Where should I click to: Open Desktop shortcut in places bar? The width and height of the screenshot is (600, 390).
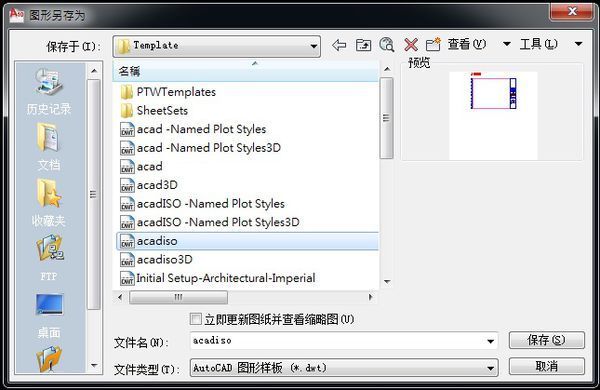[49, 316]
